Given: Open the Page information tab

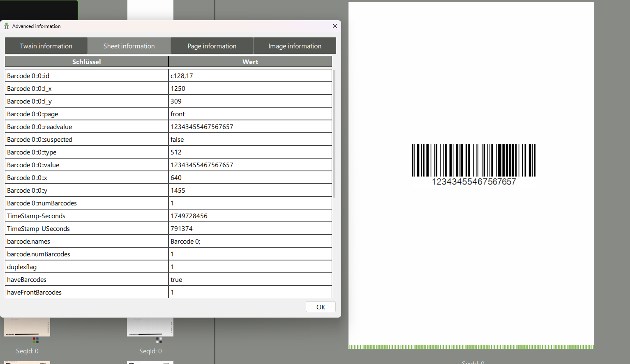Looking at the screenshot, I should [212, 46].
